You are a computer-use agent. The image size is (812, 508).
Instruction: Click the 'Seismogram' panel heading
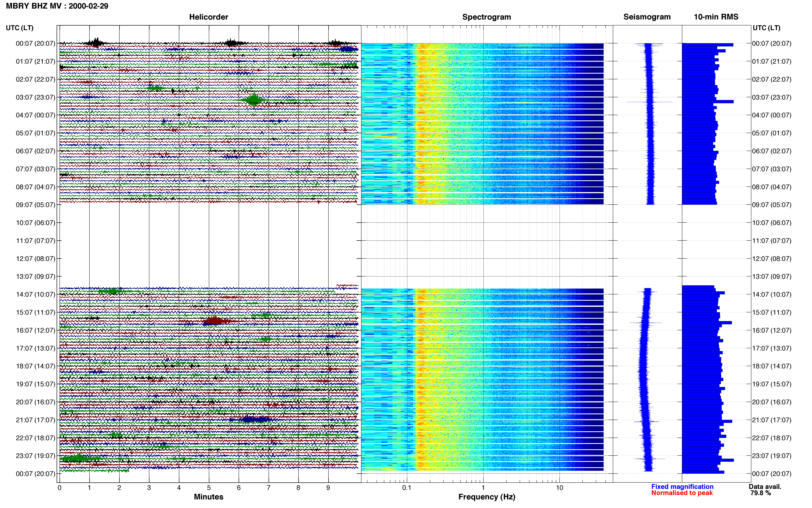pyautogui.click(x=647, y=17)
